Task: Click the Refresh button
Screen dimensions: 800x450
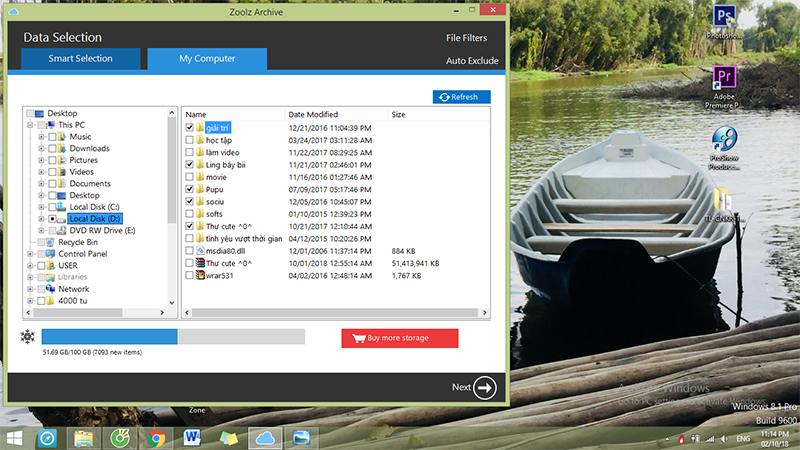Action: 461,97
